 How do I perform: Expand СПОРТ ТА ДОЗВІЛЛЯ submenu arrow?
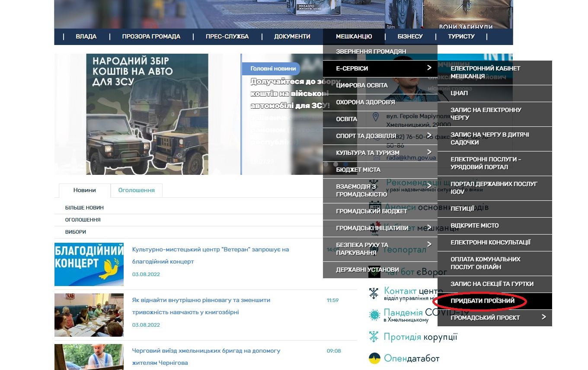click(429, 135)
